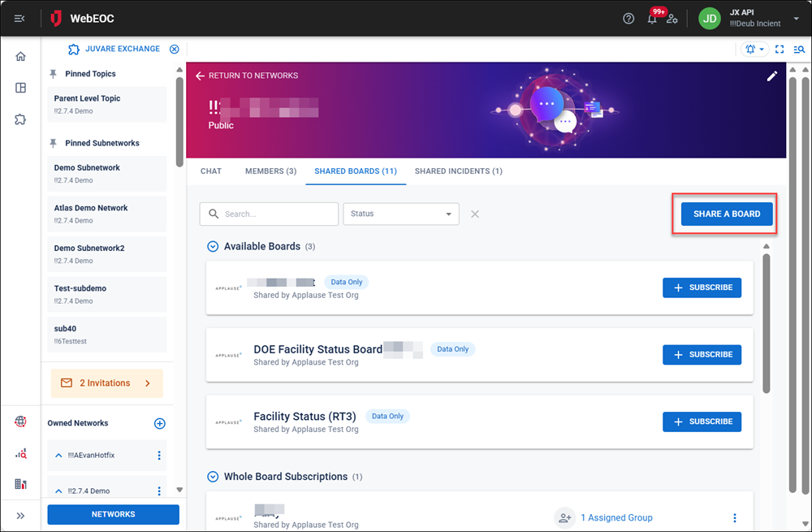Open subscription board three-dot menu
Viewport: 812px width, 532px height.
pos(734,517)
